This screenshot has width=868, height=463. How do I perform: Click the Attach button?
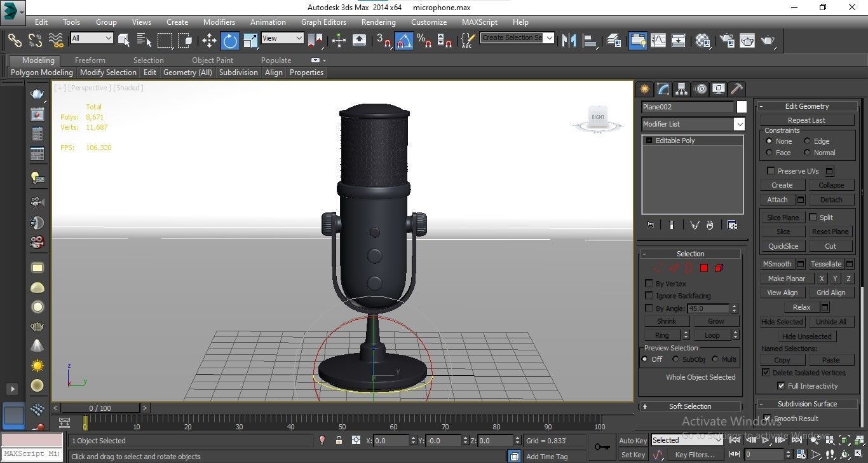pos(777,200)
